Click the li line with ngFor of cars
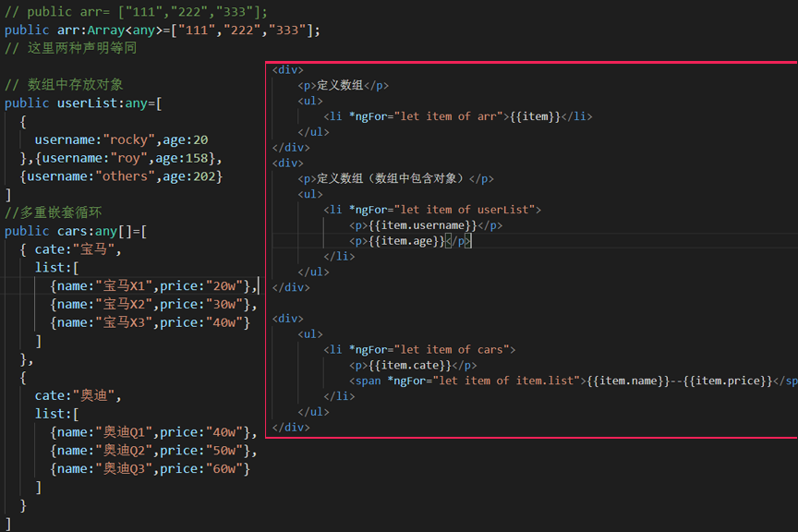The height and width of the screenshot is (532, 798). click(419, 349)
